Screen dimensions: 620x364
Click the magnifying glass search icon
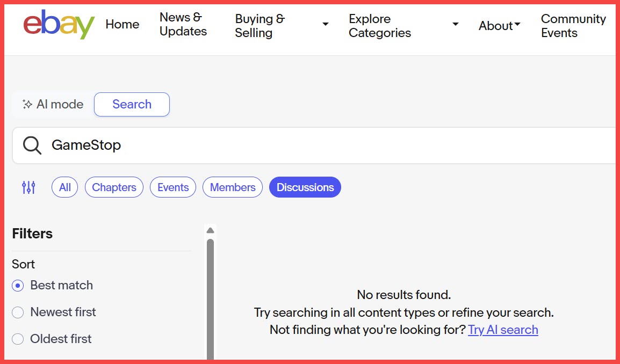[32, 145]
